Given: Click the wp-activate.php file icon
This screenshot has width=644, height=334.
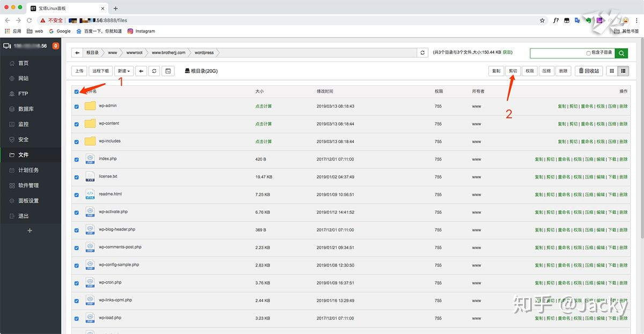Looking at the screenshot, I should pos(90,212).
